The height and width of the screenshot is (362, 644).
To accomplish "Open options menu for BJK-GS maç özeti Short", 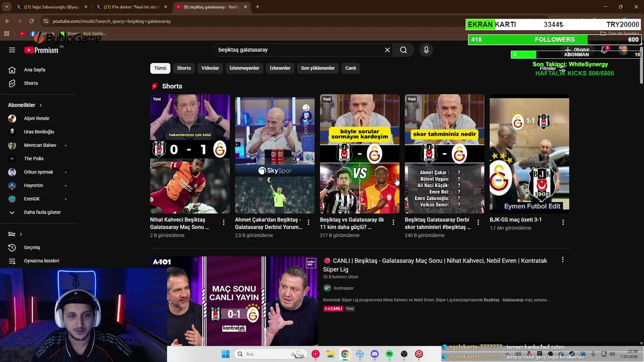I will point(563,222).
